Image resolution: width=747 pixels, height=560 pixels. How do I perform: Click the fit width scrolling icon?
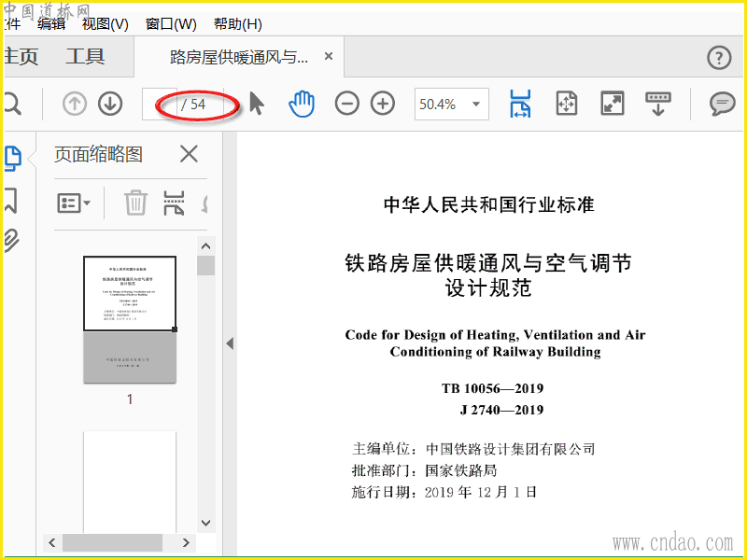point(520,104)
